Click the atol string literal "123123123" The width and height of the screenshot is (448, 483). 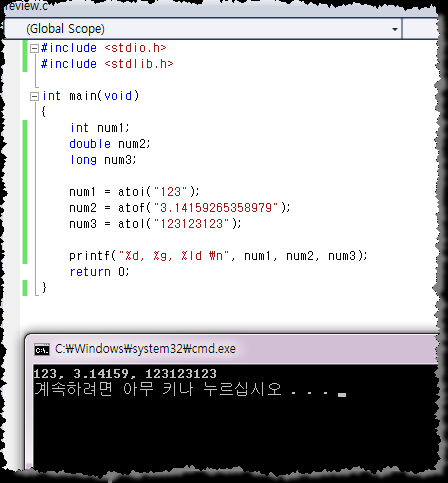coord(191,224)
